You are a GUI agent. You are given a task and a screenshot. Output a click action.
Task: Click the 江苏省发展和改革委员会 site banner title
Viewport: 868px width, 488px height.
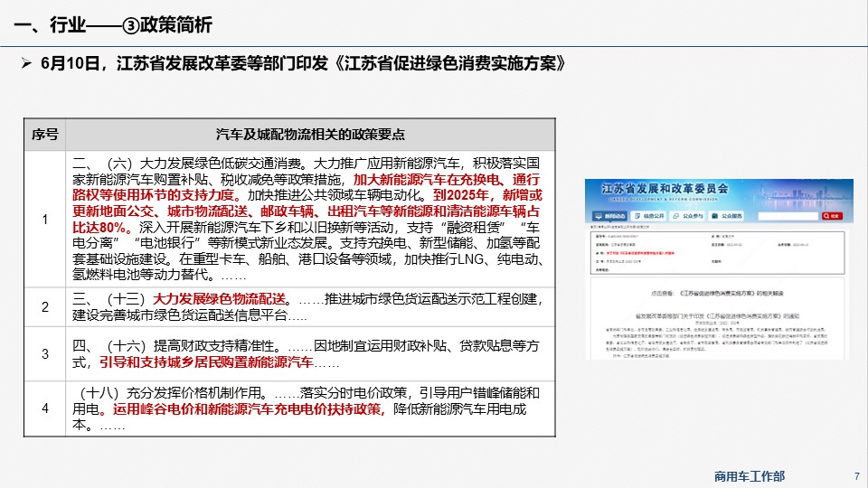665,189
